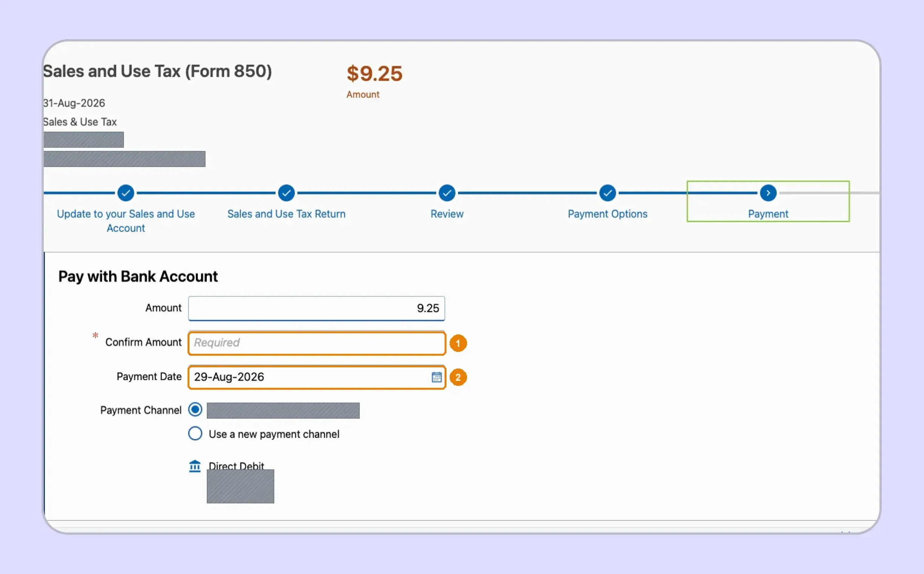The width and height of the screenshot is (924, 574).
Task: Click the Amount input field
Action: point(316,308)
